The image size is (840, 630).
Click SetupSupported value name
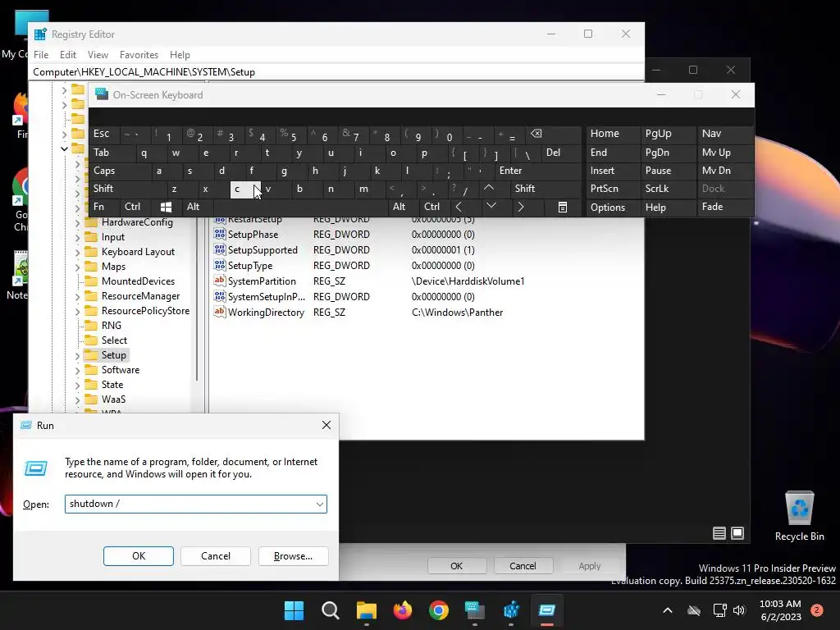262,250
